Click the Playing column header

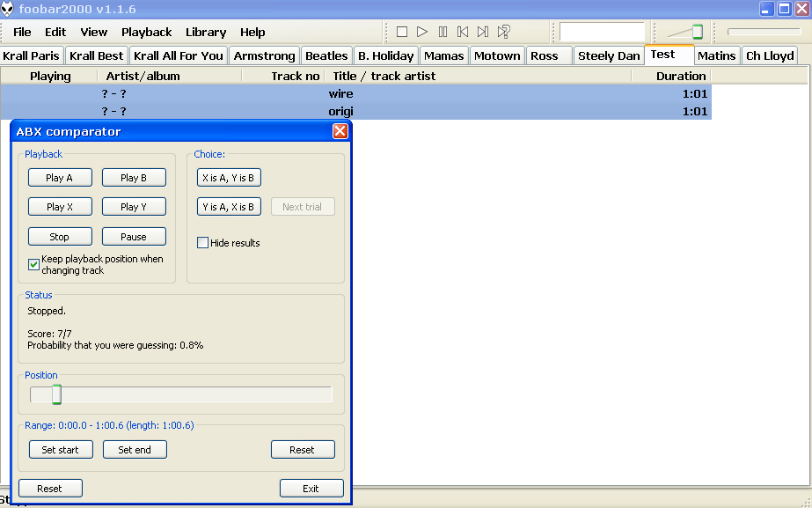50,77
